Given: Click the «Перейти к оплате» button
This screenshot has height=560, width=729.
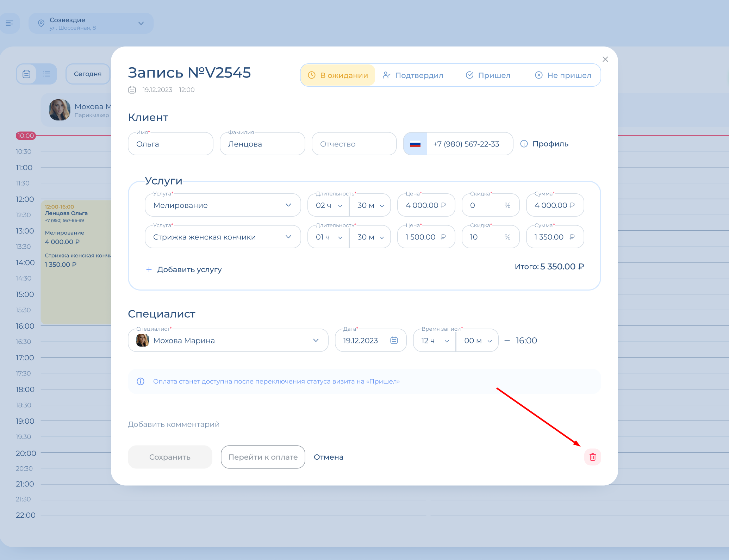Looking at the screenshot, I should 263,457.
